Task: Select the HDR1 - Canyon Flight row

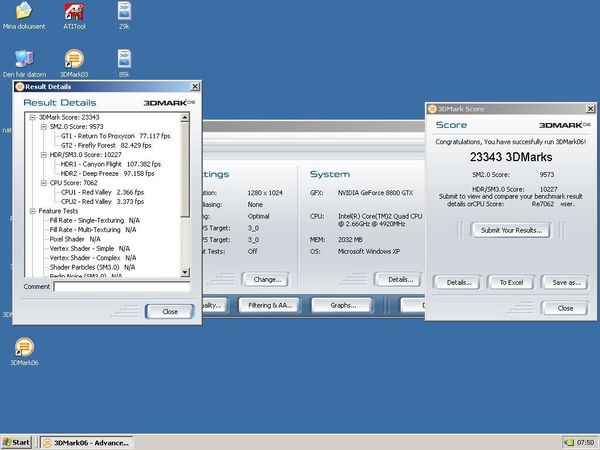Action: click(x=111, y=164)
